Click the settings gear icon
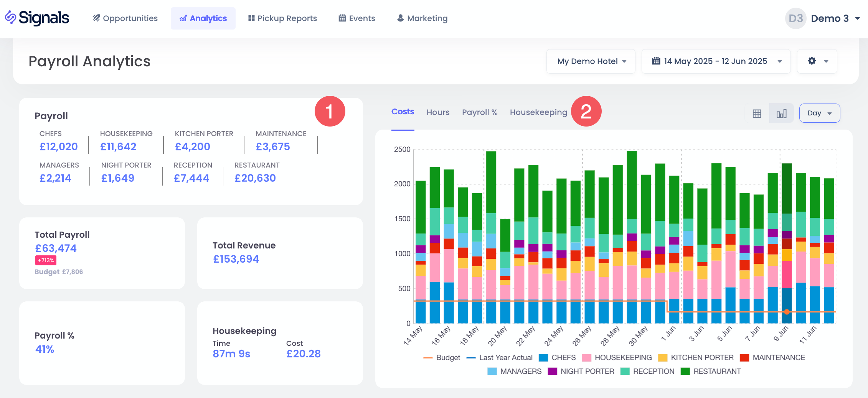This screenshot has width=868, height=398. click(812, 61)
